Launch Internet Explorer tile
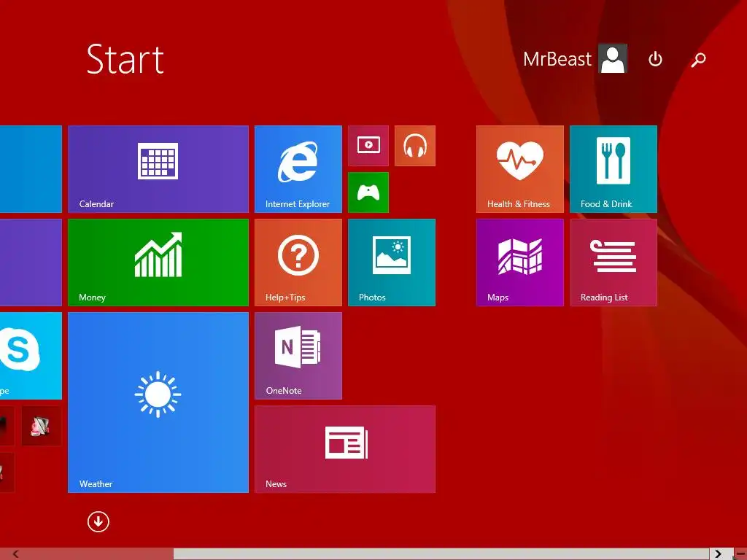Viewport: 747px width, 560px height. [x=298, y=169]
